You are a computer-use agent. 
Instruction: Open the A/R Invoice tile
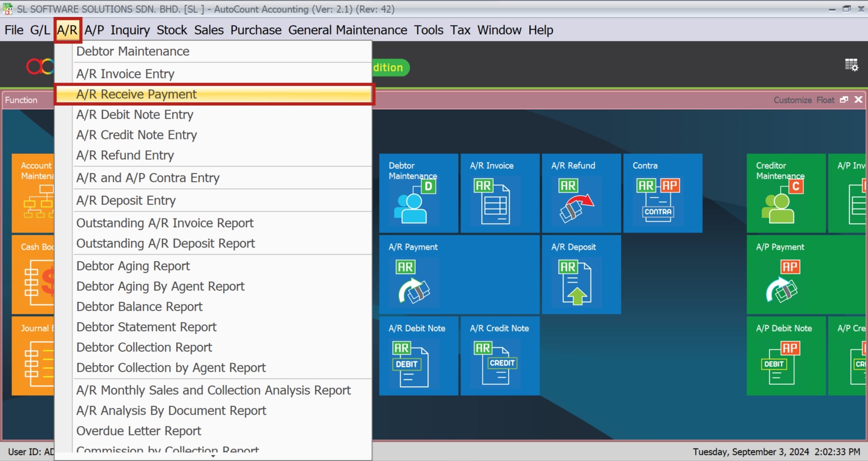[500, 193]
